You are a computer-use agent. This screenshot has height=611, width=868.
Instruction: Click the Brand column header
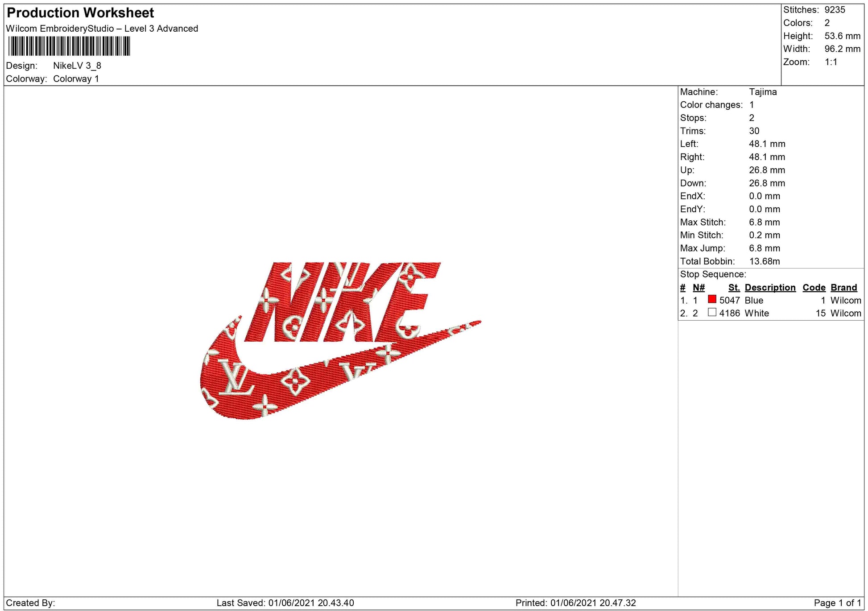pyautogui.click(x=843, y=288)
